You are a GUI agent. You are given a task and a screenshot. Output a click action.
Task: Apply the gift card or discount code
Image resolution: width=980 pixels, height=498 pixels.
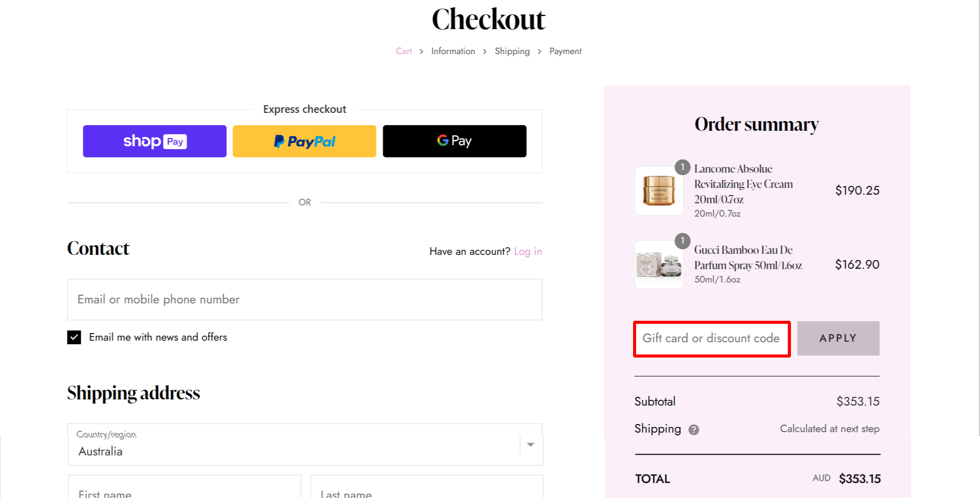pos(837,338)
